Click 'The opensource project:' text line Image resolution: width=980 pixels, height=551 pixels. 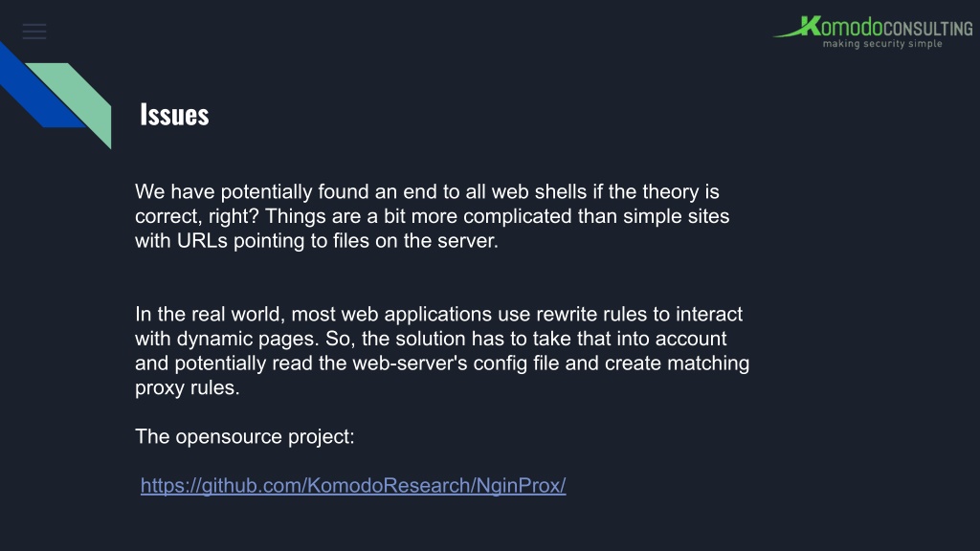244,436
